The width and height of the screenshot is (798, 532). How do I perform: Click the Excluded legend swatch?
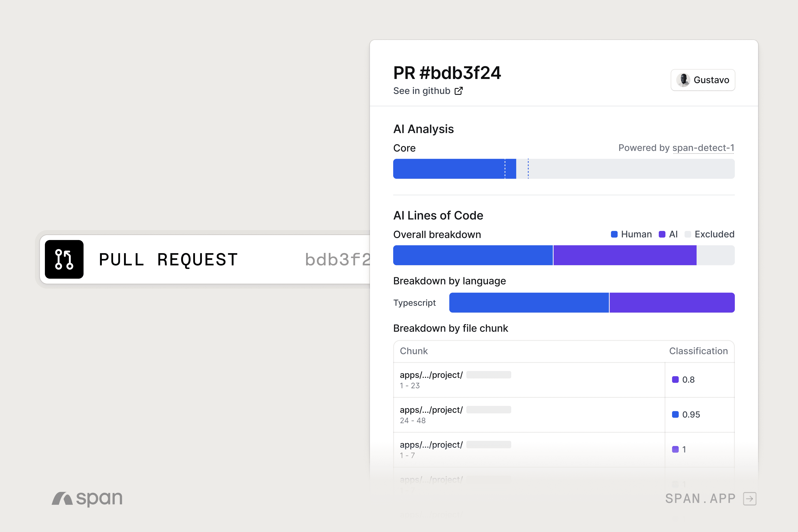[688, 234]
